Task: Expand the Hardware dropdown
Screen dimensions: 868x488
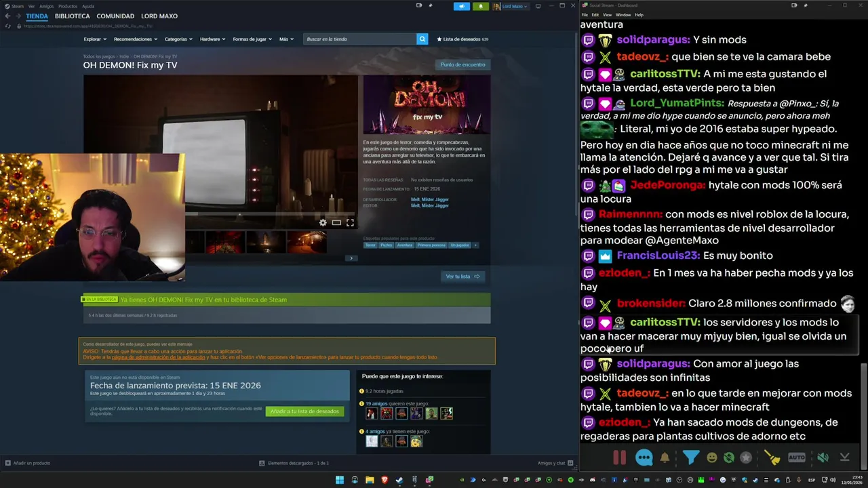Action: point(213,39)
